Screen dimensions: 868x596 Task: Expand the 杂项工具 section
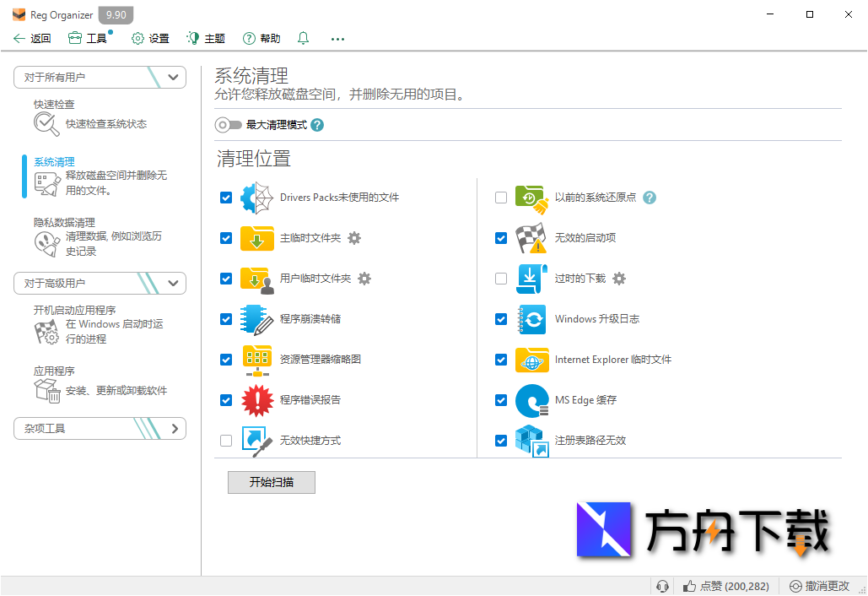click(175, 428)
